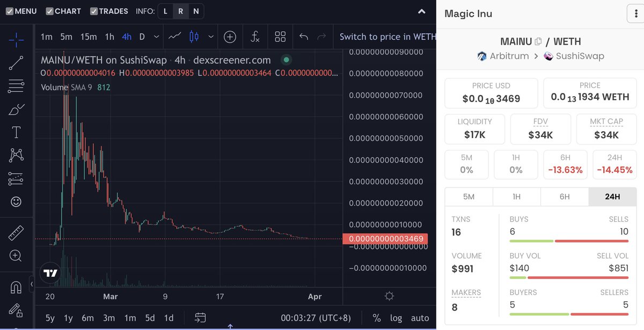Click the 6H change box -13.63%

click(x=565, y=164)
